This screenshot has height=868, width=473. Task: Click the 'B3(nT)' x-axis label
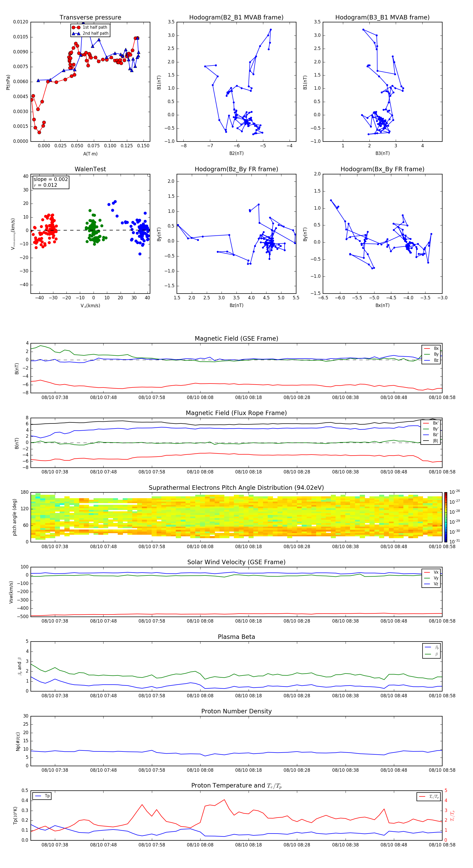(382, 153)
